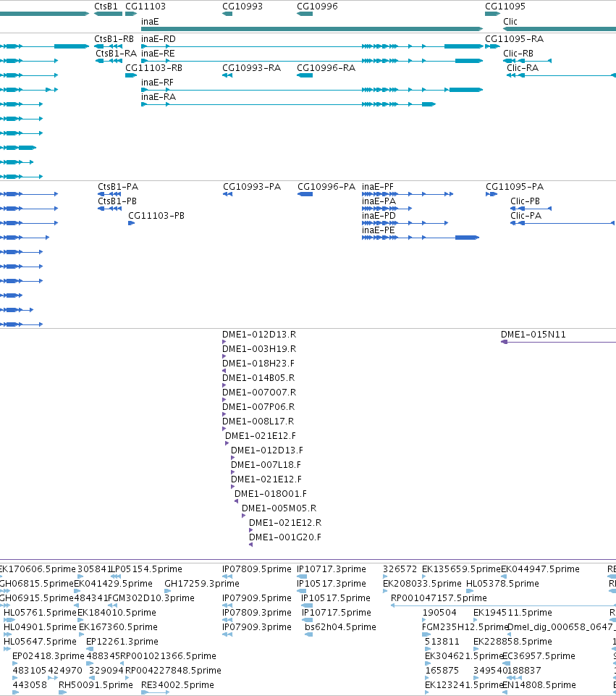Click the DME1-014B05.R clone label

click(x=258, y=378)
